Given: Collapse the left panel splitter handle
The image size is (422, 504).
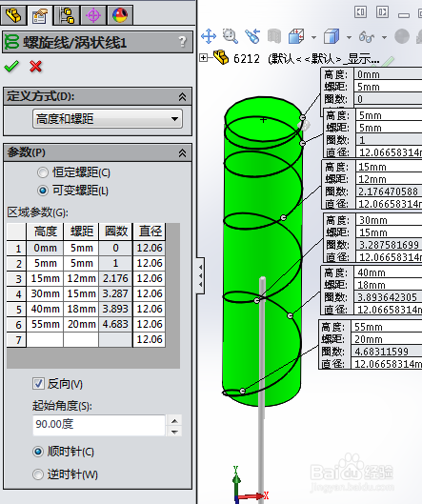Looking at the screenshot, I should point(200,275).
